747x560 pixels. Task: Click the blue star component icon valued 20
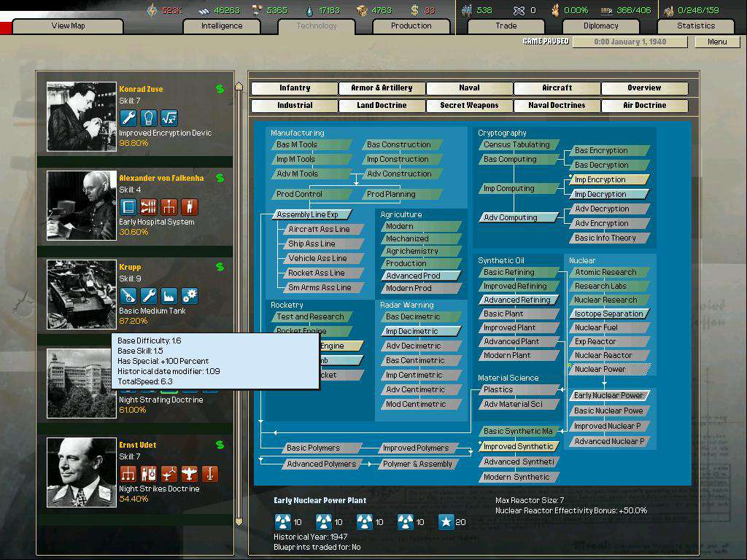[446, 521]
